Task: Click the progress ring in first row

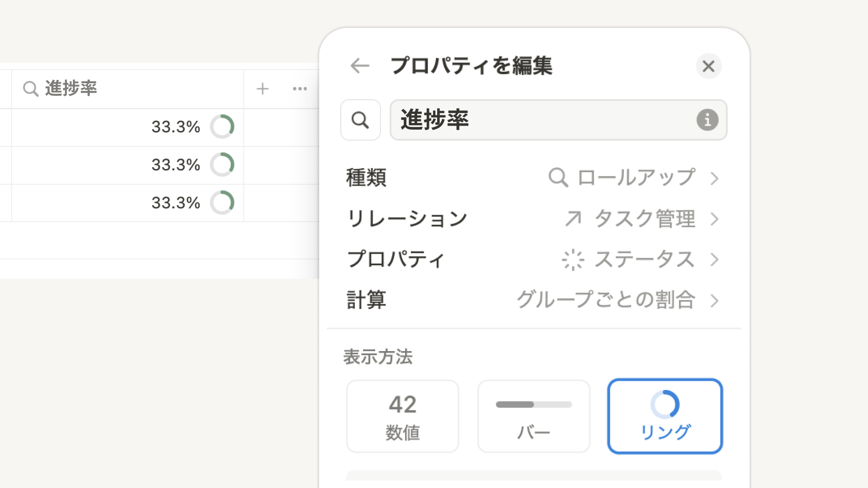Action: pos(222,127)
